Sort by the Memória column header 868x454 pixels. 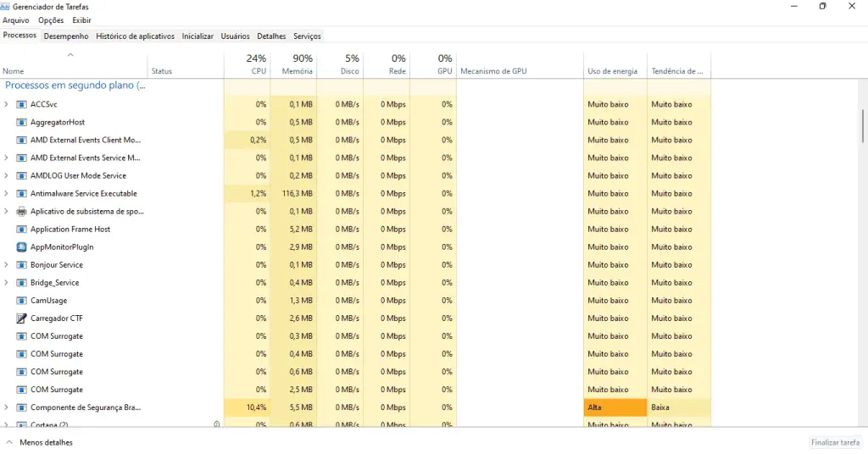293,65
